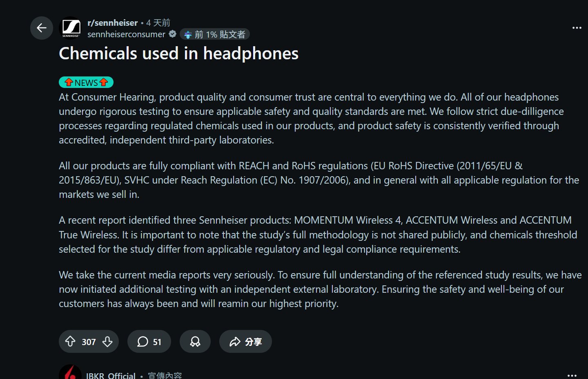Downvote the Sennheiser post
Viewport: 588px width, 379px height.
point(107,341)
